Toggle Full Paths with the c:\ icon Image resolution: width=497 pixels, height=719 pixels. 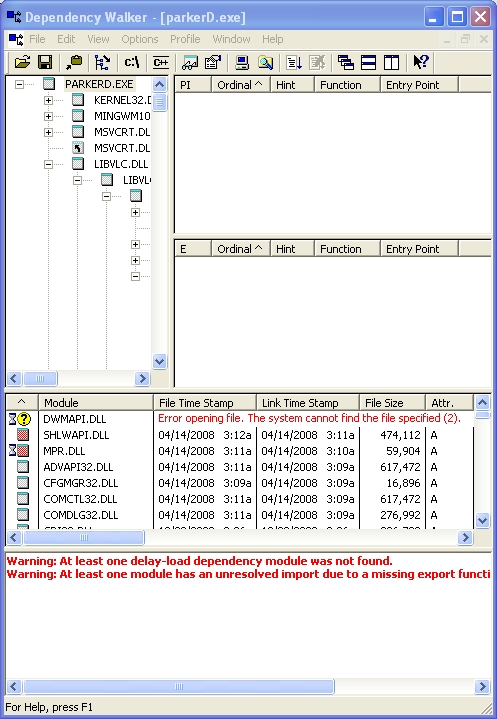pyautogui.click(x=132, y=62)
